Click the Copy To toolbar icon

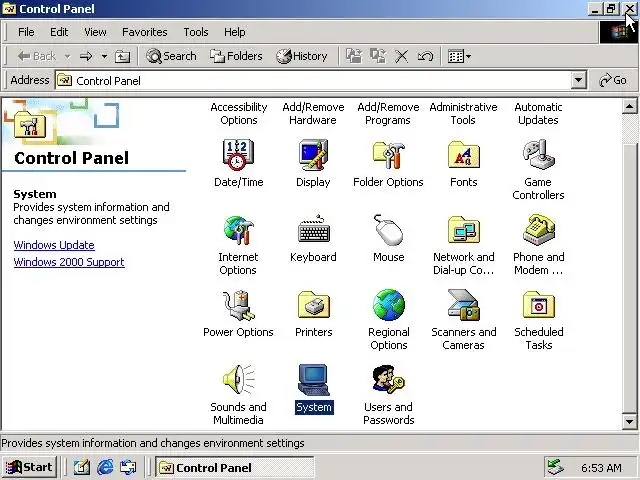coord(378,56)
